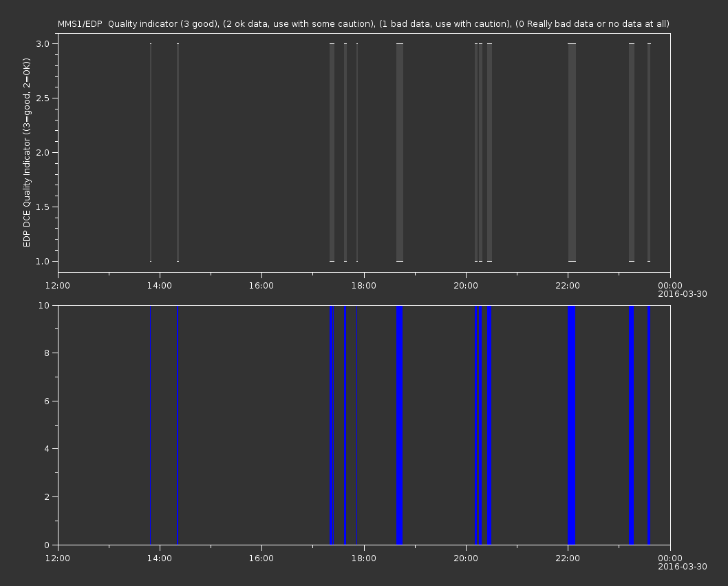
Task: Select the 18:00 time label under the upper plot
Action: click(363, 285)
